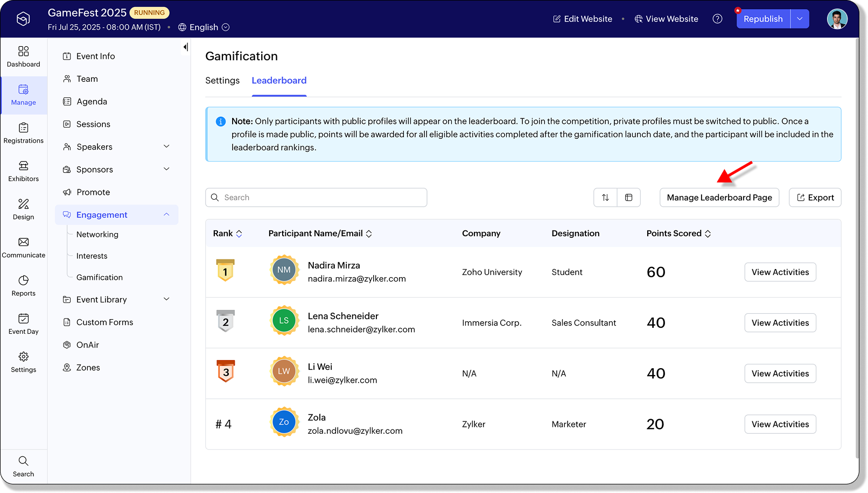The image size is (868, 493).
Task: Collapse the side navigation panel arrow
Action: [185, 47]
